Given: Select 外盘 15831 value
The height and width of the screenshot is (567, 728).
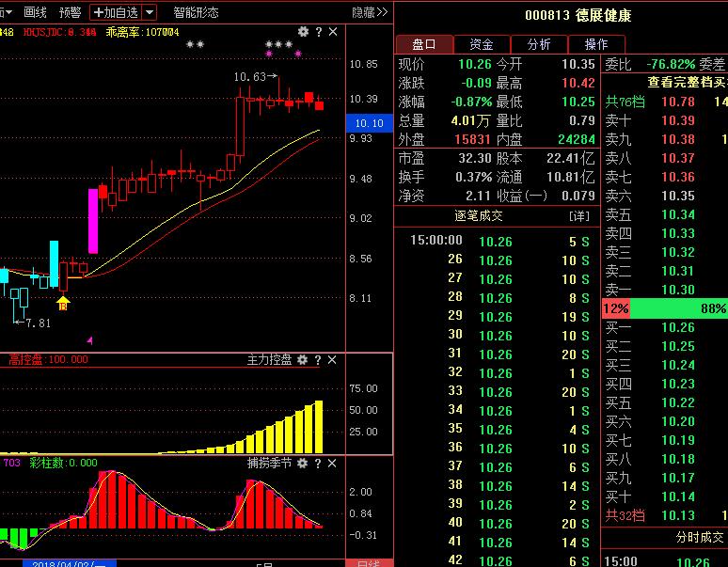Looking at the screenshot, I should [472, 140].
